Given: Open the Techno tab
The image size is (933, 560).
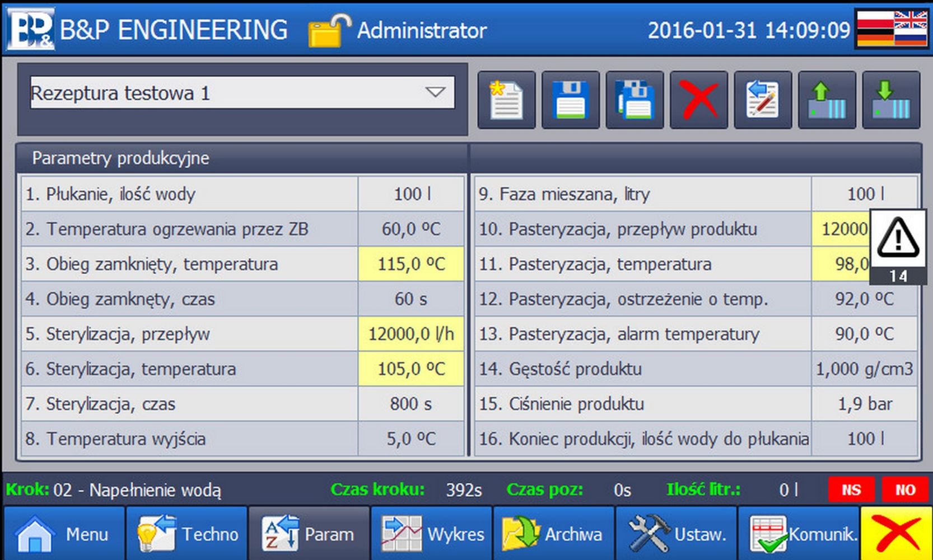Looking at the screenshot, I should [x=187, y=534].
